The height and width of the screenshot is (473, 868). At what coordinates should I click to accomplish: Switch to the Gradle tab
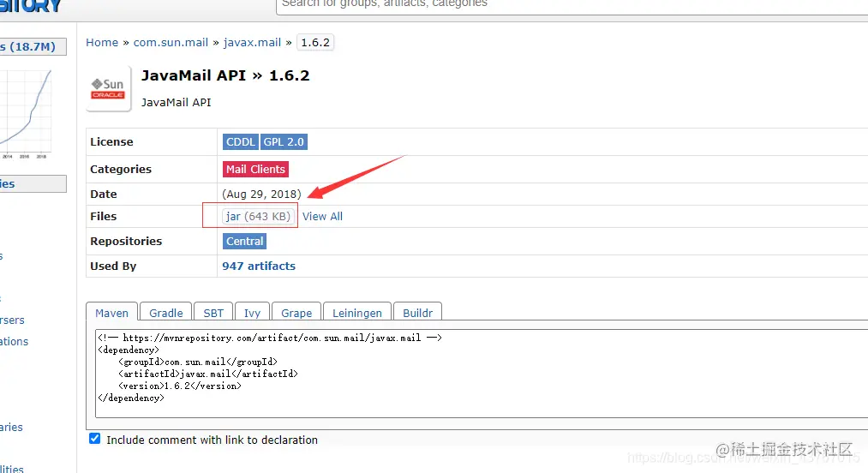coord(166,312)
